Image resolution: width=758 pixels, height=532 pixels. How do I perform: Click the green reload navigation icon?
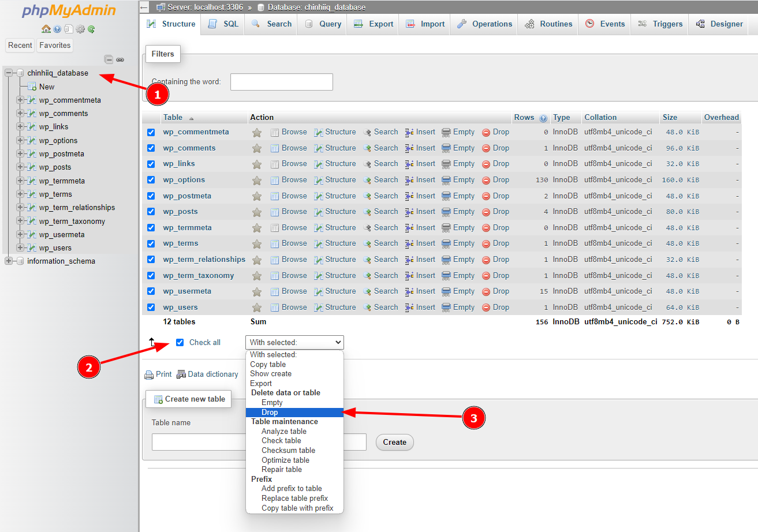91,29
